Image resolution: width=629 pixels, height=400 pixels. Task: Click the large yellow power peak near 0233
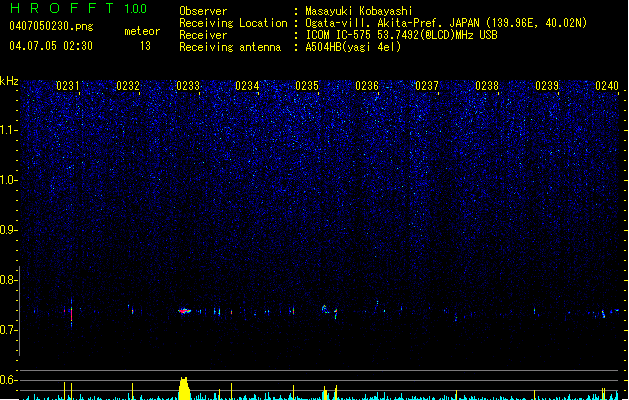(x=184, y=388)
